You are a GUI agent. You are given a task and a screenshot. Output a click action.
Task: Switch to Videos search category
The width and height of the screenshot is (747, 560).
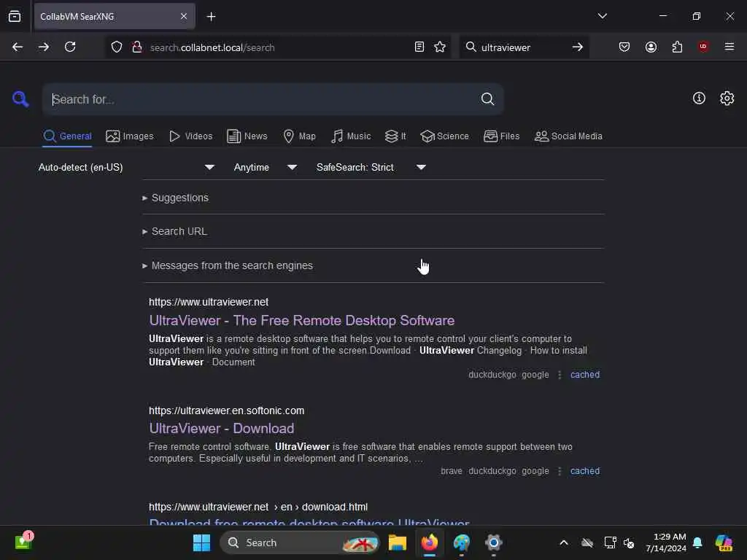click(x=190, y=136)
